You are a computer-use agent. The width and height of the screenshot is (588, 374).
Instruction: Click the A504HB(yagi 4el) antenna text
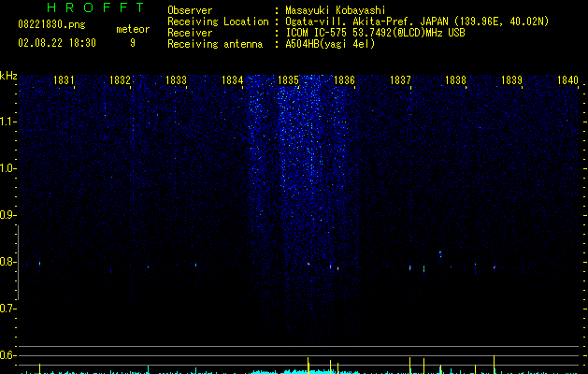(330, 44)
